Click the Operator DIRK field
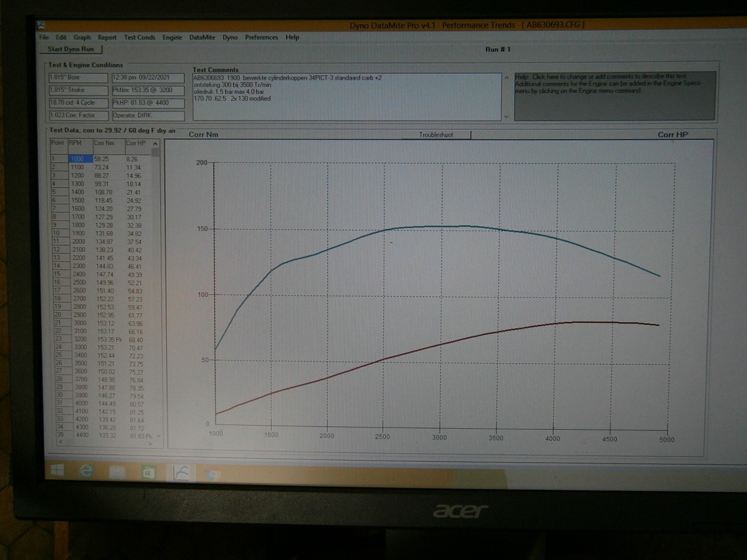 (148, 115)
